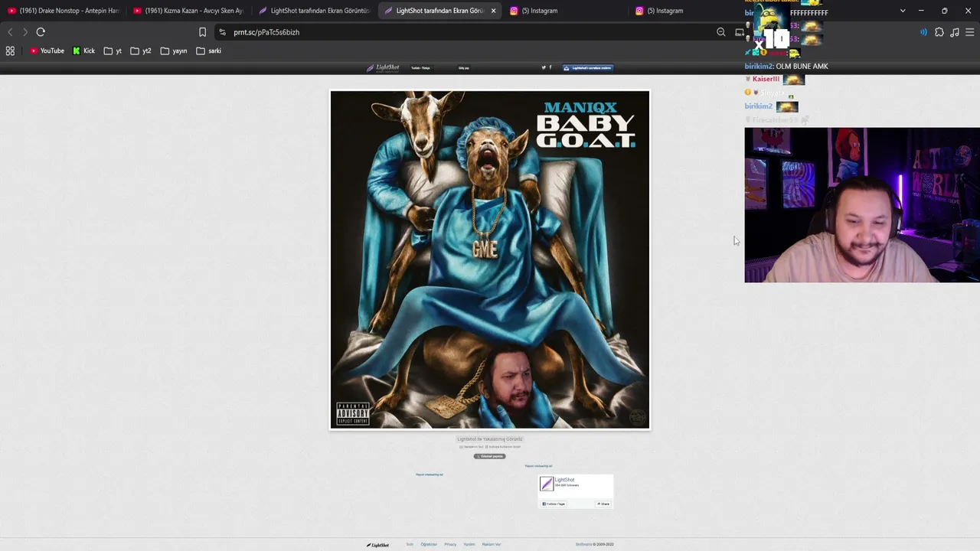980x551 pixels.
Task: Open the Kick bookmark
Action: click(84, 51)
